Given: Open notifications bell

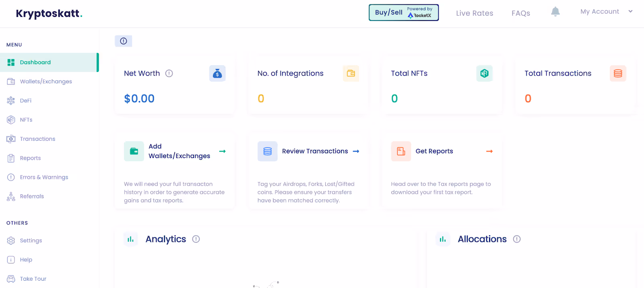Looking at the screenshot, I should [x=555, y=12].
